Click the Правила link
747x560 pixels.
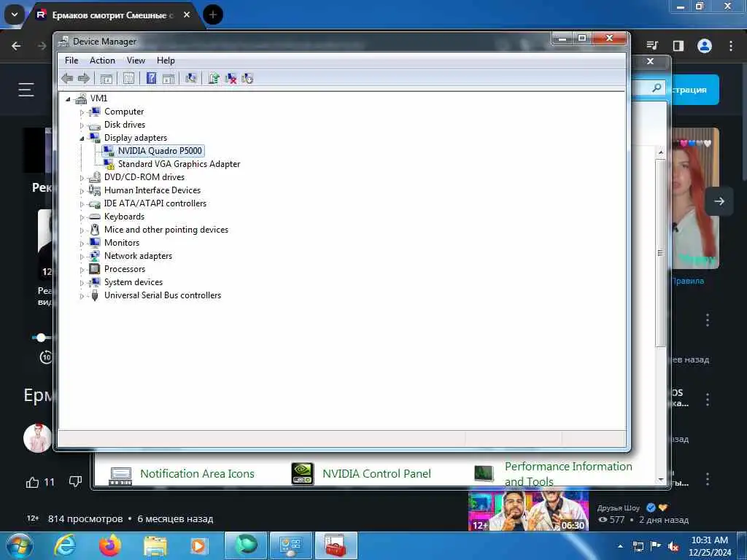tap(687, 281)
